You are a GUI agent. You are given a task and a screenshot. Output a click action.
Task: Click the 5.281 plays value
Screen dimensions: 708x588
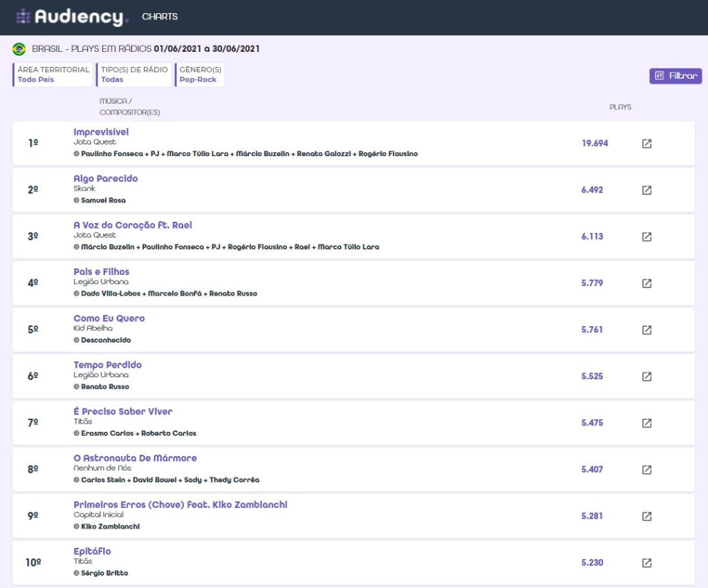[x=592, y=515]
